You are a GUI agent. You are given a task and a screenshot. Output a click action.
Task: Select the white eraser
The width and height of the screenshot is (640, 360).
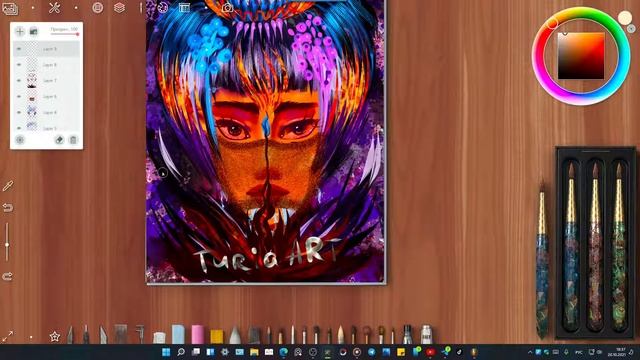click(x=159, y=337)
